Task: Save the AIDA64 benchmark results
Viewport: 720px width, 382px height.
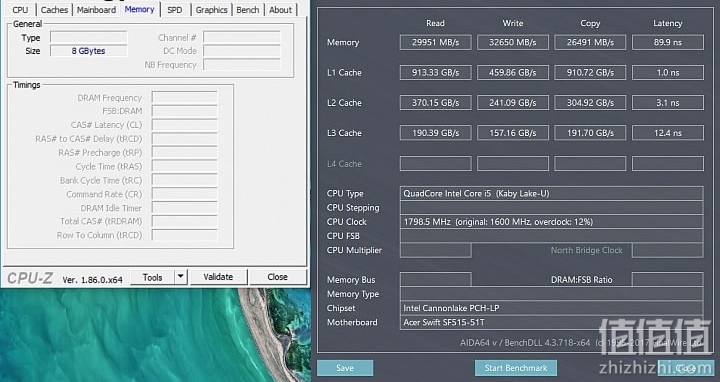Action: pyautogui.click(x=345, y=368)
